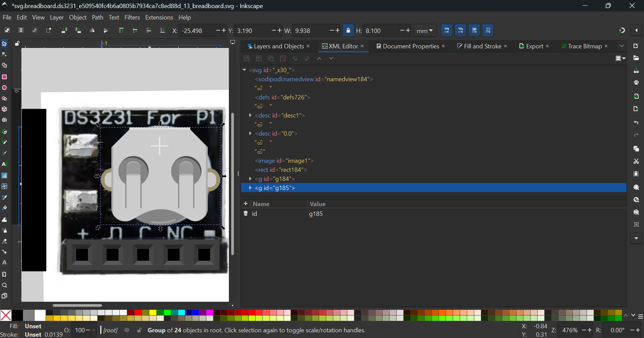The width and height of the screenshot is (644, 338).
Task: Select the Zoom magnifier tool
Action: [4, 285]
